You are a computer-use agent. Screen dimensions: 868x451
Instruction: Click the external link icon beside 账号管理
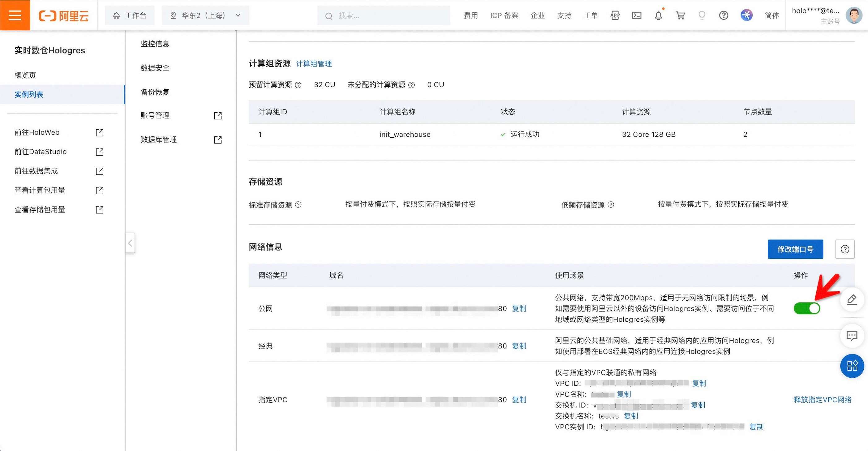coord(218,116)
